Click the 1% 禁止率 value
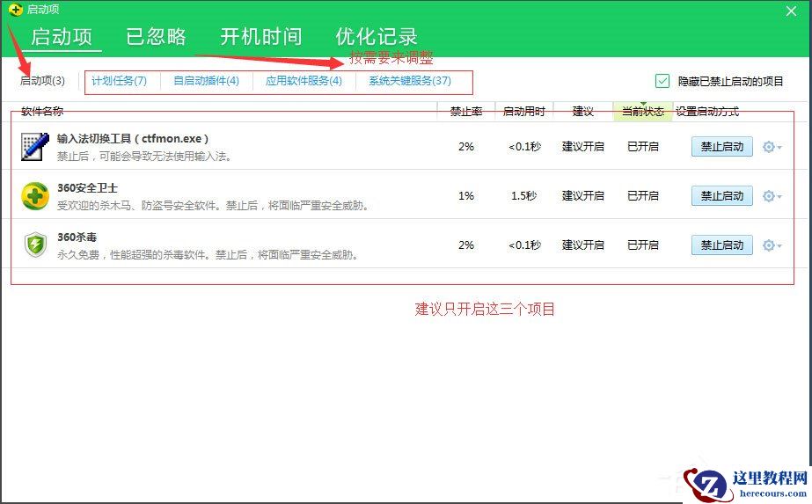Viewport: 812px width, 504px height. point(466,196)
